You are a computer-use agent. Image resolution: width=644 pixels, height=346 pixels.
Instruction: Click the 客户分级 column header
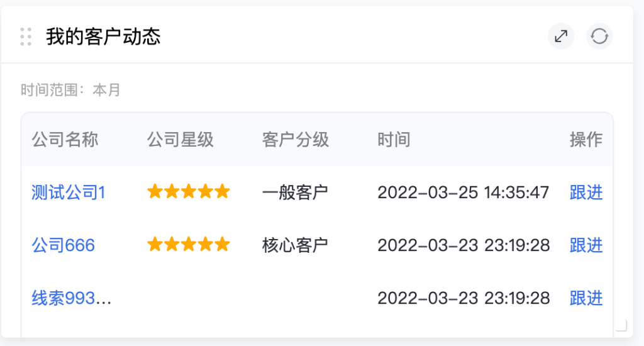click(296, 140)
